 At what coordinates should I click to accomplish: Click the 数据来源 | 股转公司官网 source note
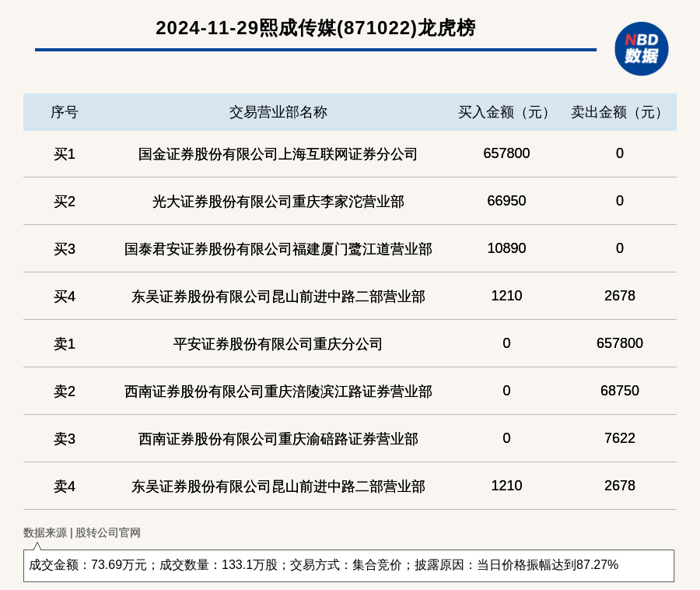[x=82, y=532]
